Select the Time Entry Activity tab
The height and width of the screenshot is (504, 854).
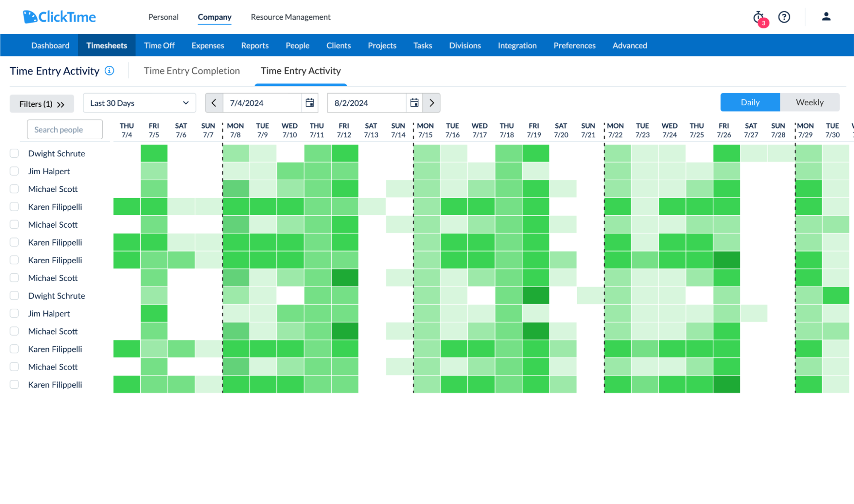pos(301,71)
